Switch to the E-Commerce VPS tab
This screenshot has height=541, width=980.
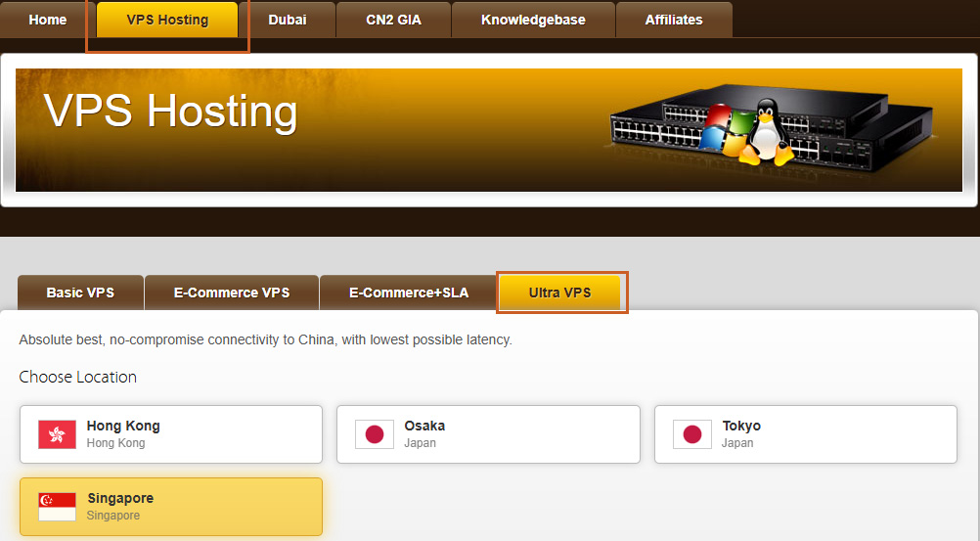[232, 293]
